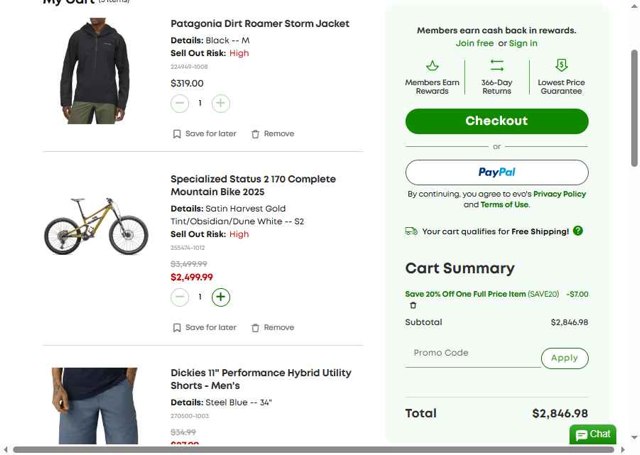The image size is (640, 455).
Task: Click the Lowest Price Guarantee icon
Action: click(561, 66)
